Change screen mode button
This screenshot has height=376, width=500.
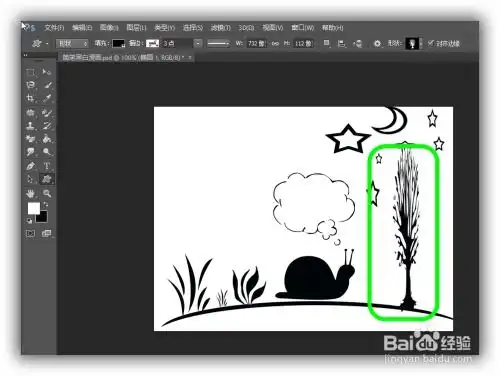[x=46, y=233]
